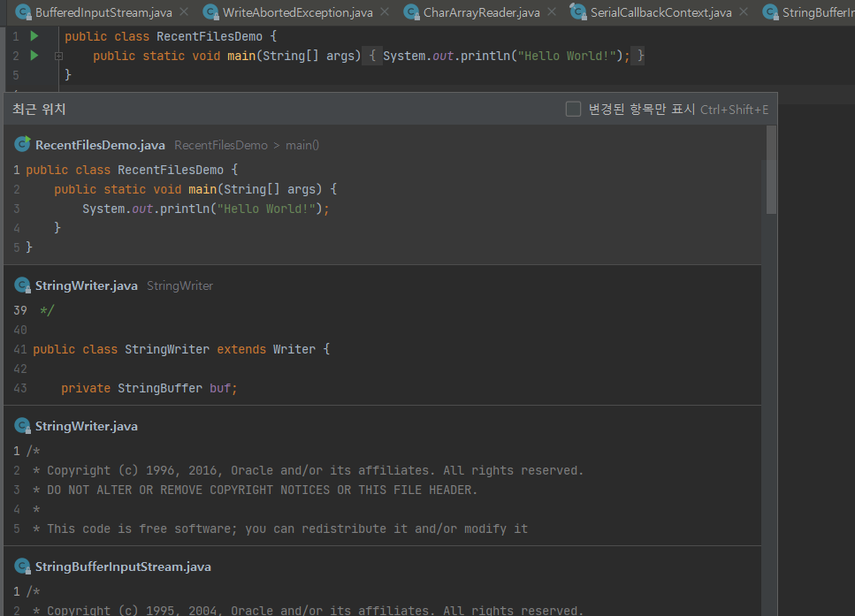
Task: Switch to the CharArrayReader.java tab
Action: (482, 12)
